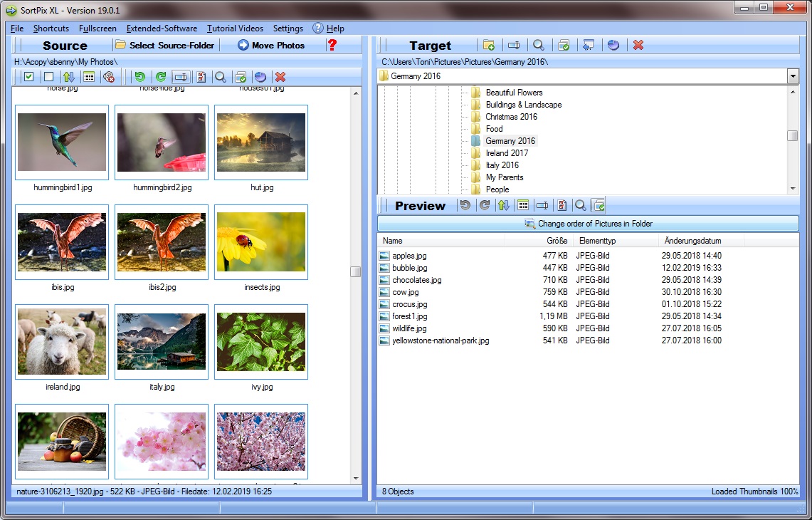
Task: Toggle details view icon in Source toolbar
Action: [x=88, y=77]
